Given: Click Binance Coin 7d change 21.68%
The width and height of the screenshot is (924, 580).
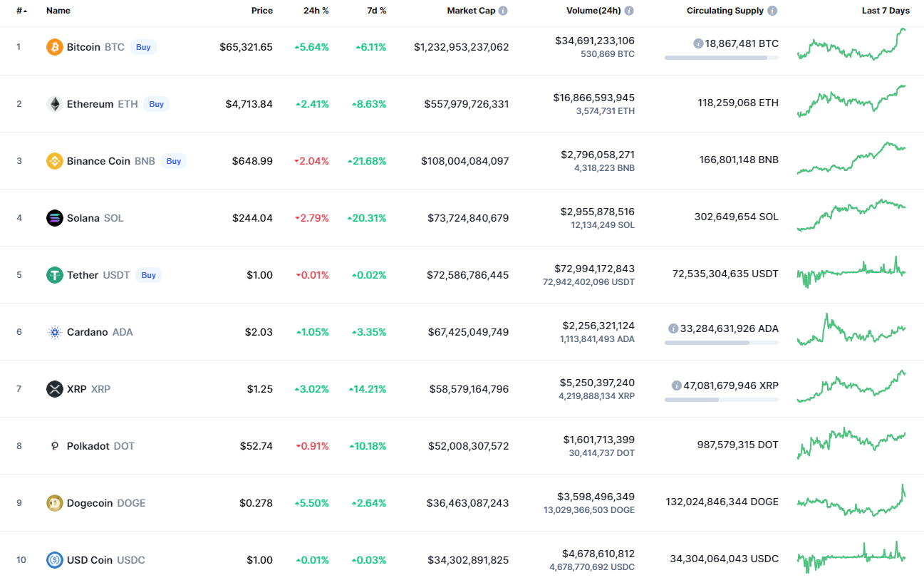Looking at the screenshot, I should click(x=367, y=161).
